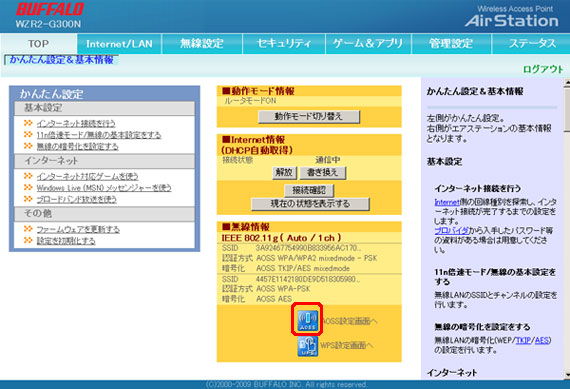Image resolution: width=570 pixels, height=389 pixels.
Task: Click arrow icon beside インターネット接続を行う
Action: [28, 123]
